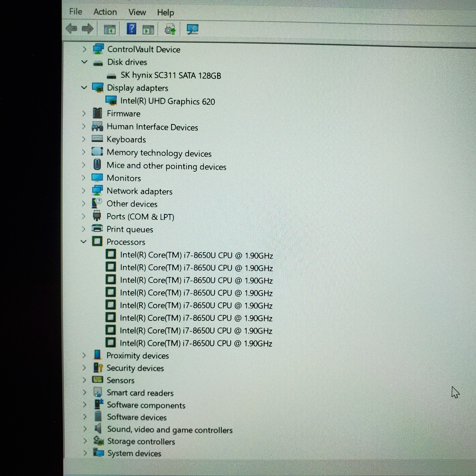Select Intel(R) UHD Graphics 620 adapter
Image resolution: width=476 pixels, height=476 pixels.
(167, 101)
